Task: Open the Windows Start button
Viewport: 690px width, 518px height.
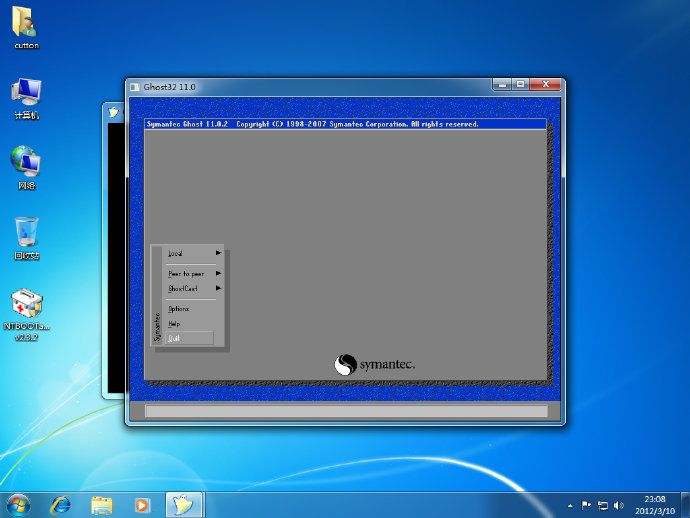Action: pos(18,505)
